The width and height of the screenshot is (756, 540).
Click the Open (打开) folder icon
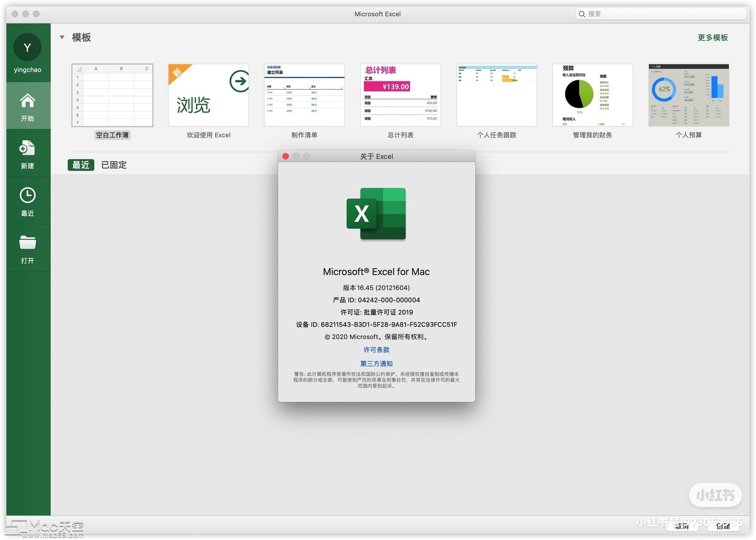[x=28, y=243]
